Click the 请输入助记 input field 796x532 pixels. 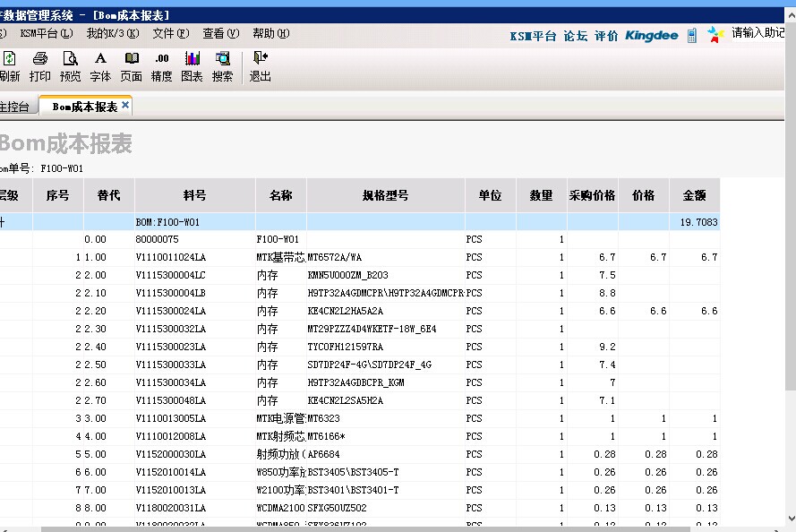pos(757,33)
